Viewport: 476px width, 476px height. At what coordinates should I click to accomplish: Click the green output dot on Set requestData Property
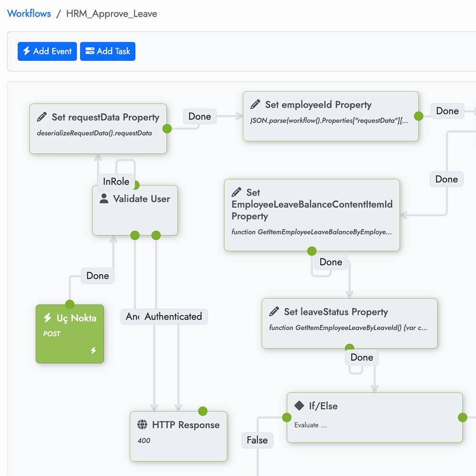[x=167, y=129]
